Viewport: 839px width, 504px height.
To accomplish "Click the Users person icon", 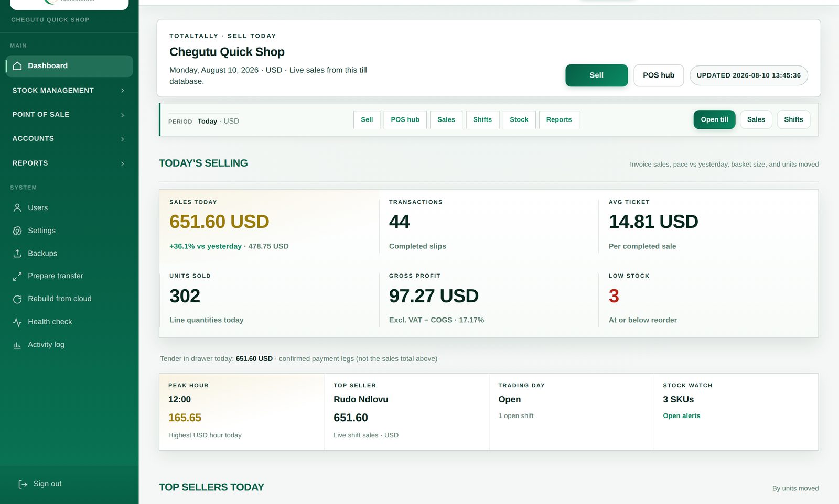I will point(17,208).
